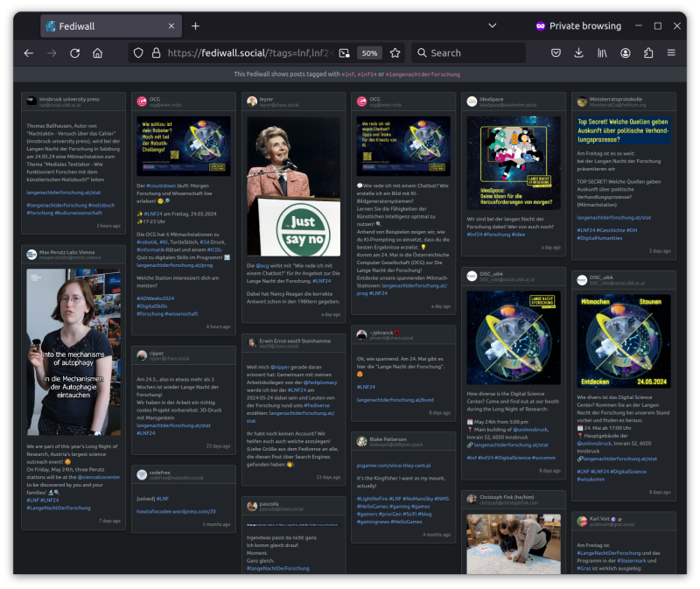Open the #robotik hashtag
Viewport: 700px width, 589px height.
[x=147, y=242]
